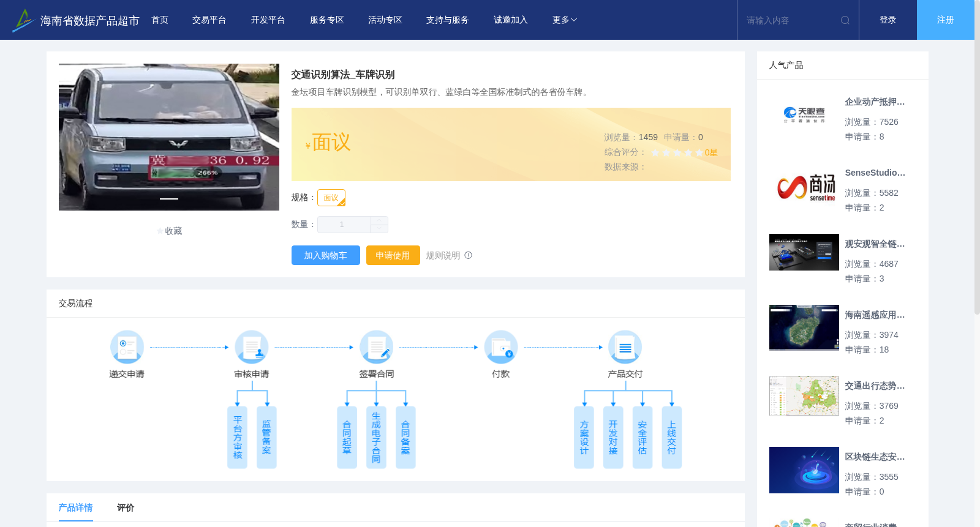Click the 收藏 star icon
Viewport: 980px width, 527px height.
[x=160, y=231]
